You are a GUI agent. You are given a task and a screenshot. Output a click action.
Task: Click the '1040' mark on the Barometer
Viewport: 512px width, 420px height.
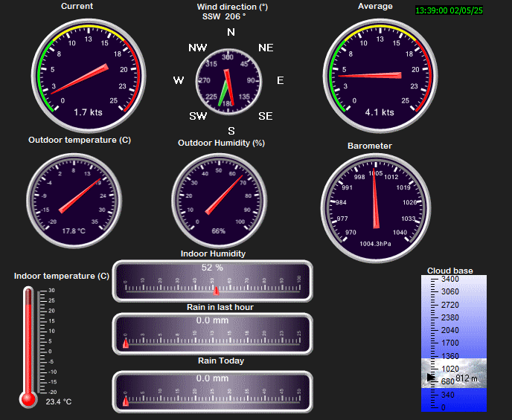(400, 233)
